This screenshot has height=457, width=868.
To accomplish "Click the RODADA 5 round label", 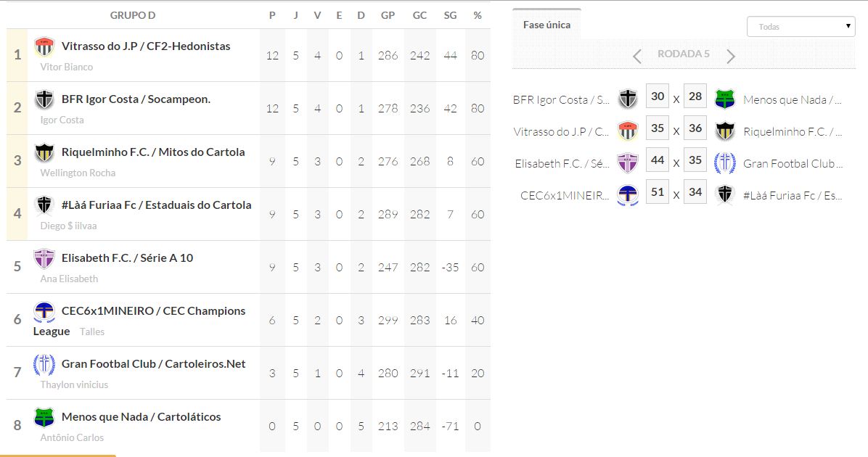I will click(684, 54).
